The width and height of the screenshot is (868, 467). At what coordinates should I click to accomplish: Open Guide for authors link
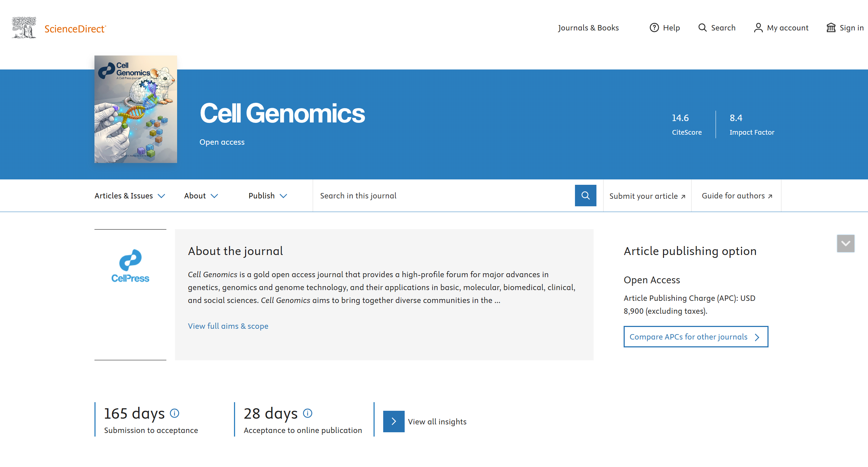(737, 196)
